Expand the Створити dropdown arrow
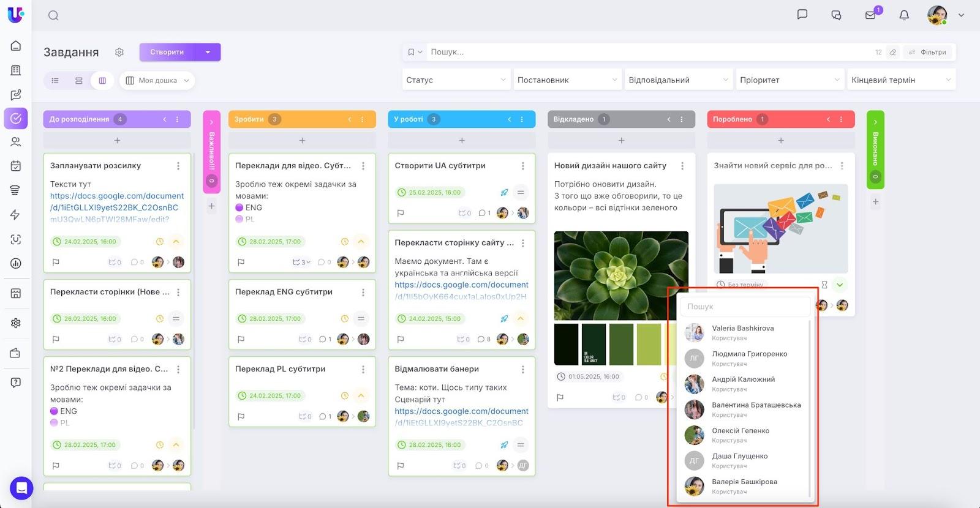This screenshot has width=980, height=508. [208, 52]
